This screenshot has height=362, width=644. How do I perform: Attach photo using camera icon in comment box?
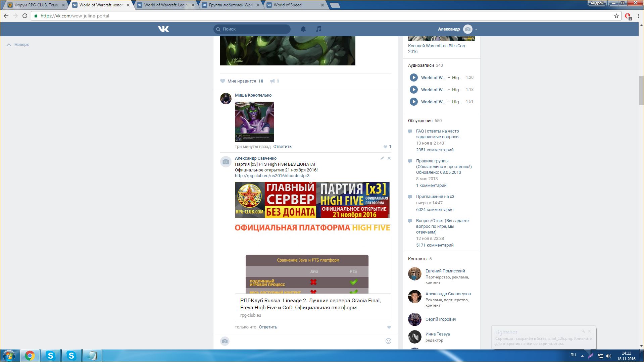pyautogui.click(x=225, y=341)
